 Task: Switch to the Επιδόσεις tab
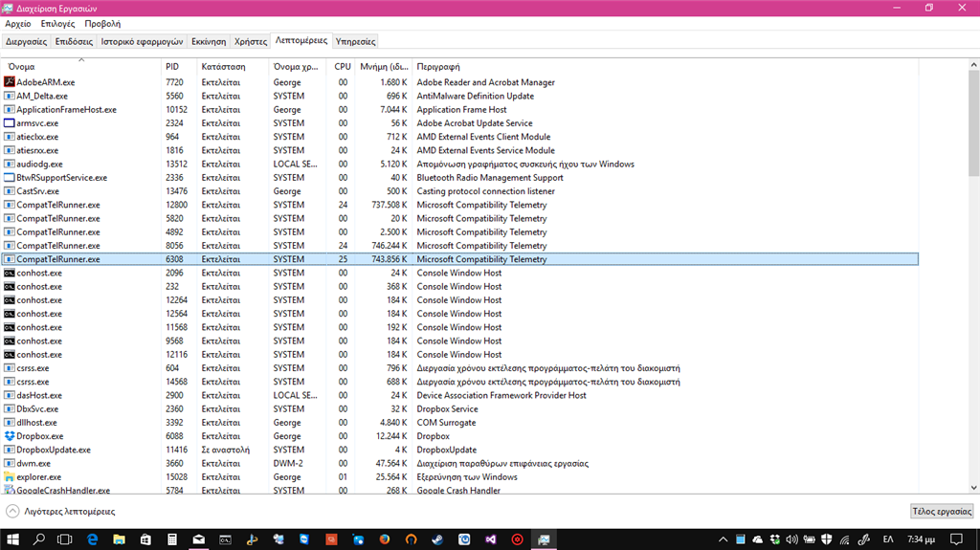coord(74,41)
